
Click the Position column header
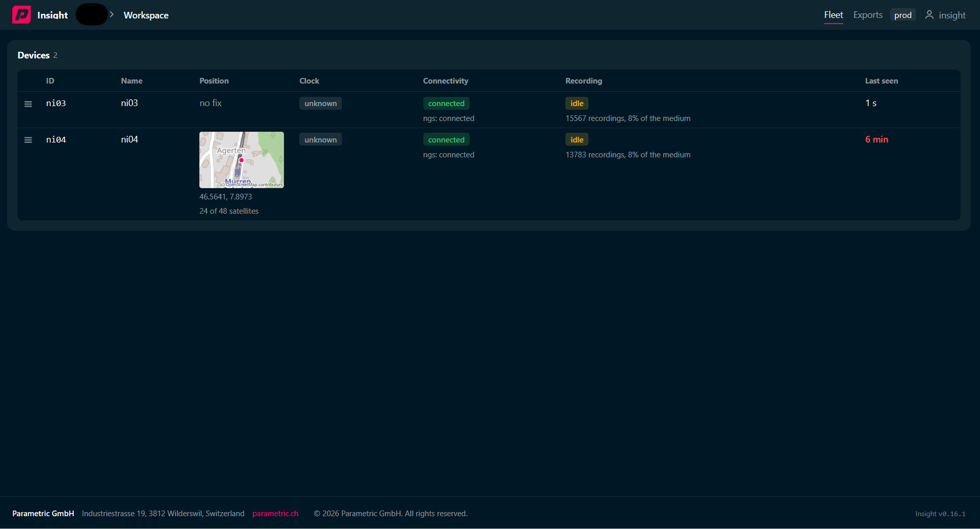tap(214, 81)
